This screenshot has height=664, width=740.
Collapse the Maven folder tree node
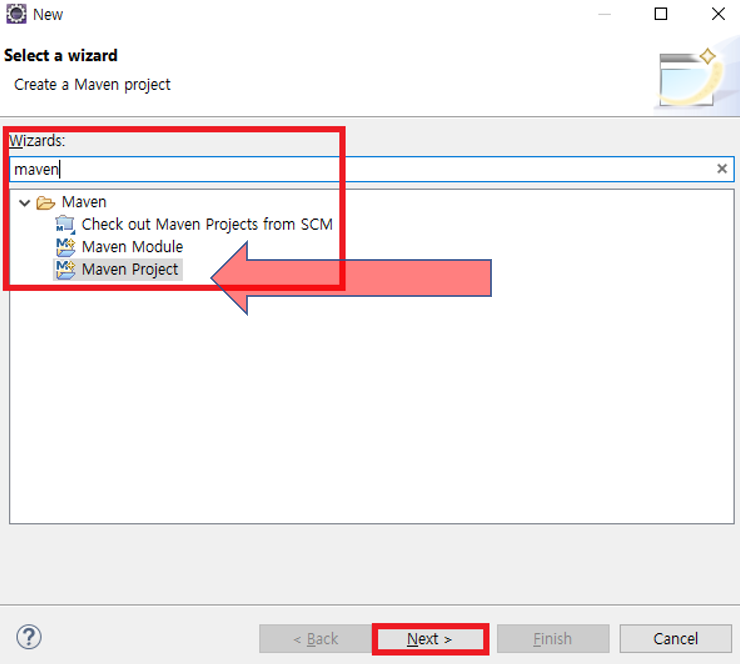(x=25, y=203)
